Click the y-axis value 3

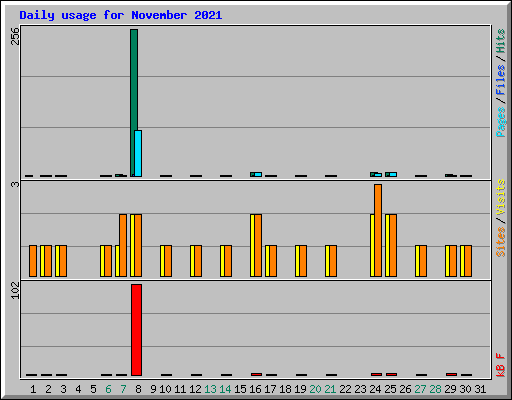15,184
